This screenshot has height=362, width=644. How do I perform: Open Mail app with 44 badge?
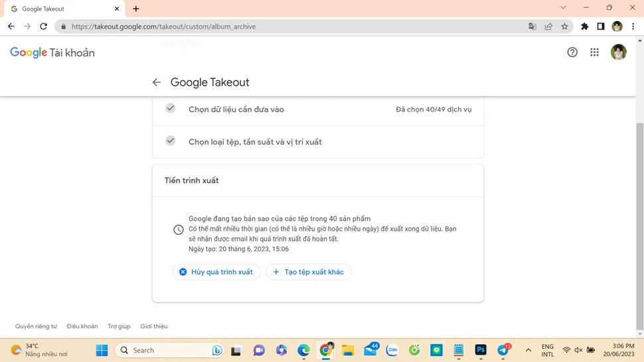coord(370,349)
